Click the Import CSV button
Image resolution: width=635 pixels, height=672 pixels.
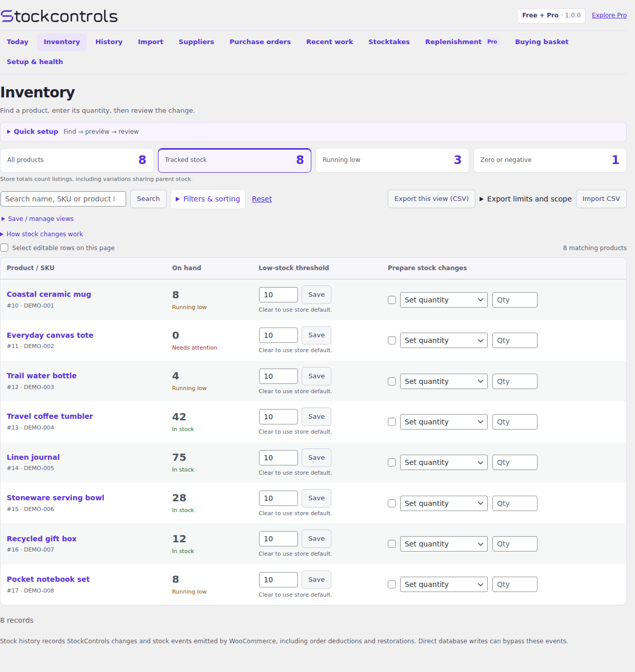(601, 199)
